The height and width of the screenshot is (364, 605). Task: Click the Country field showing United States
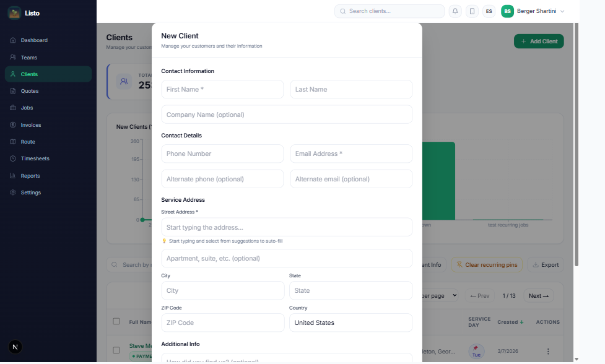[x=350, y=323]
